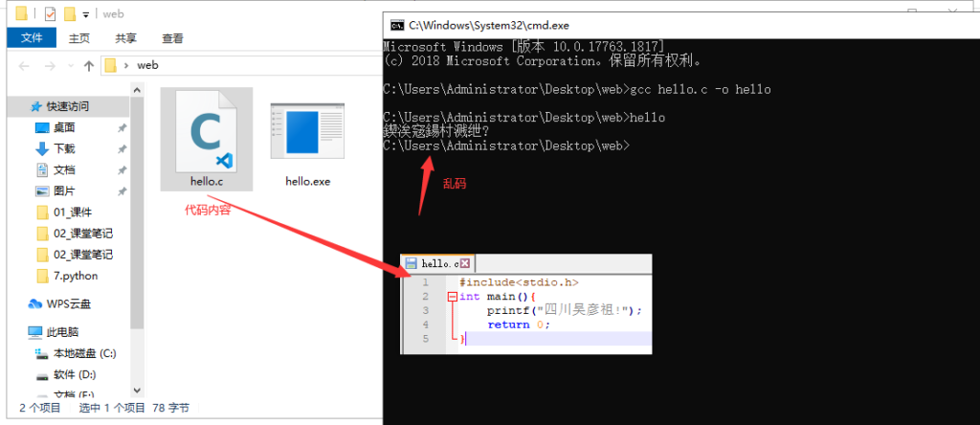
Task: Click the Up one level arrow
Action: [x=89, y=65]
